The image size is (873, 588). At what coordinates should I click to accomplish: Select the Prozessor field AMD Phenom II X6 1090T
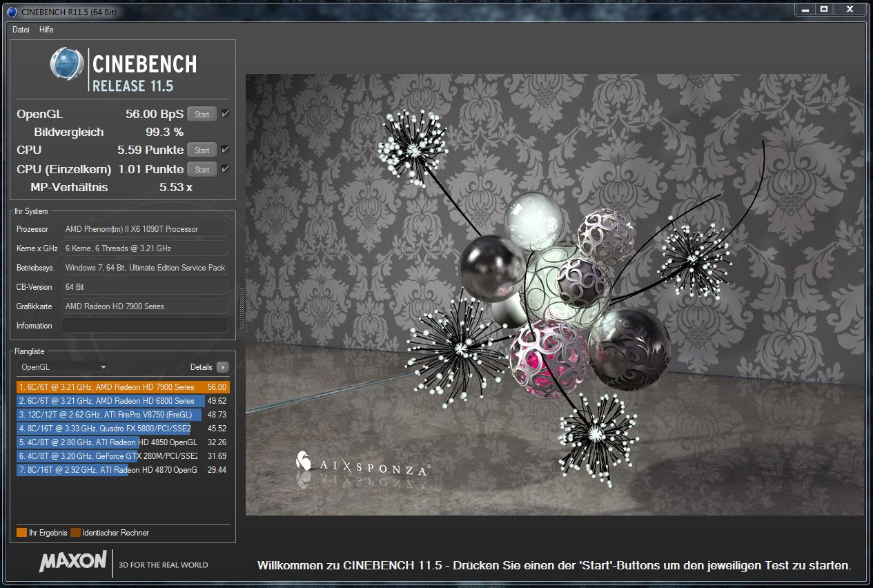pyautogui.click(x=145, y=229)
